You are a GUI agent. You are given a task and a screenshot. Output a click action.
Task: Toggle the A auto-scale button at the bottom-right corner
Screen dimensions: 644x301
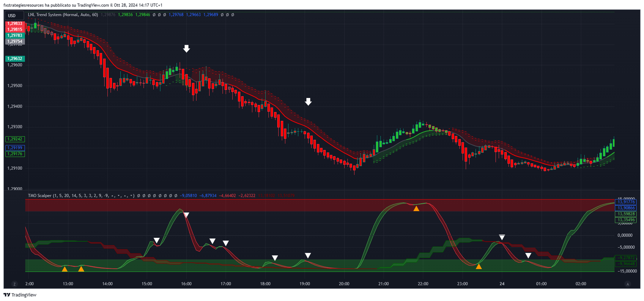tap(627, 284)
